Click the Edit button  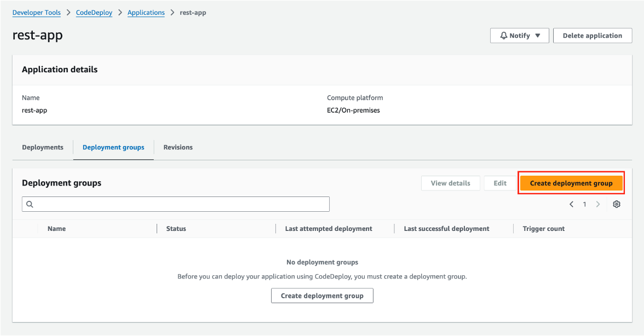(x=500, y=183)
